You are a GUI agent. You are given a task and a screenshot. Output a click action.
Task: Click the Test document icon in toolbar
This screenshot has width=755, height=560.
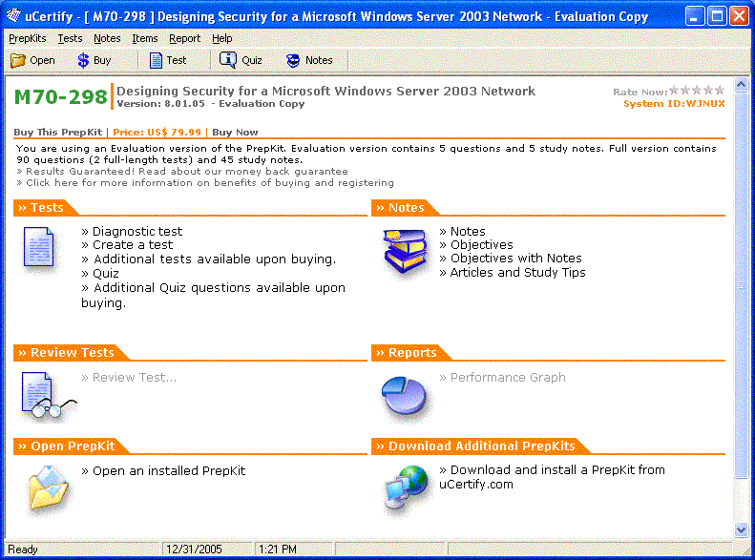click(156, 61)
